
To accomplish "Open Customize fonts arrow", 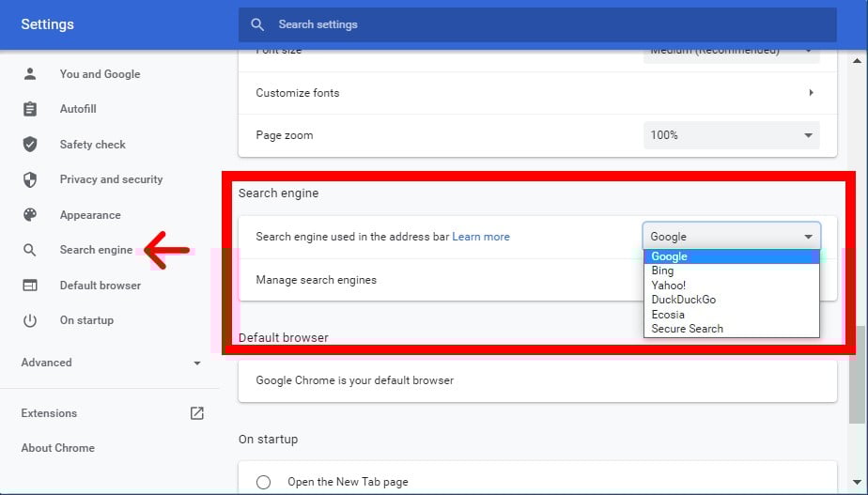I will (x=811, y=92).
